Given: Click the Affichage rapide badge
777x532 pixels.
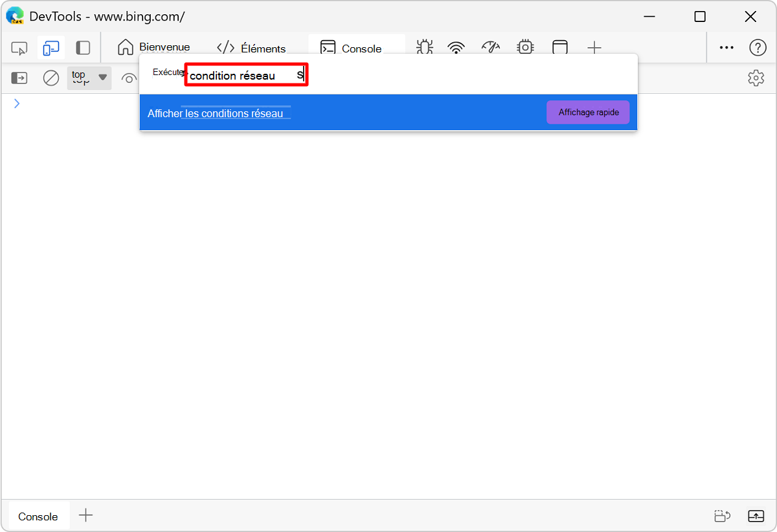Looking at the screenshot, I should pyautogui.click(x=588, y=112).
